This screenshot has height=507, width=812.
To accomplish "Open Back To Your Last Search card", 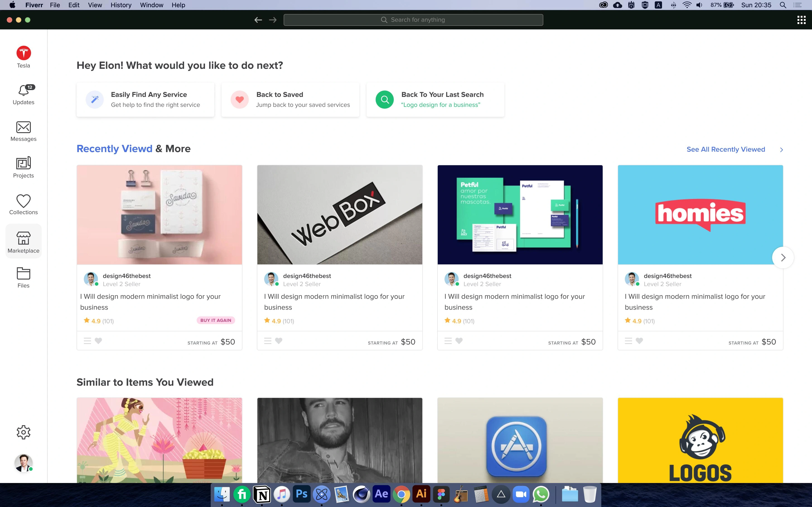I will [435, 99].
